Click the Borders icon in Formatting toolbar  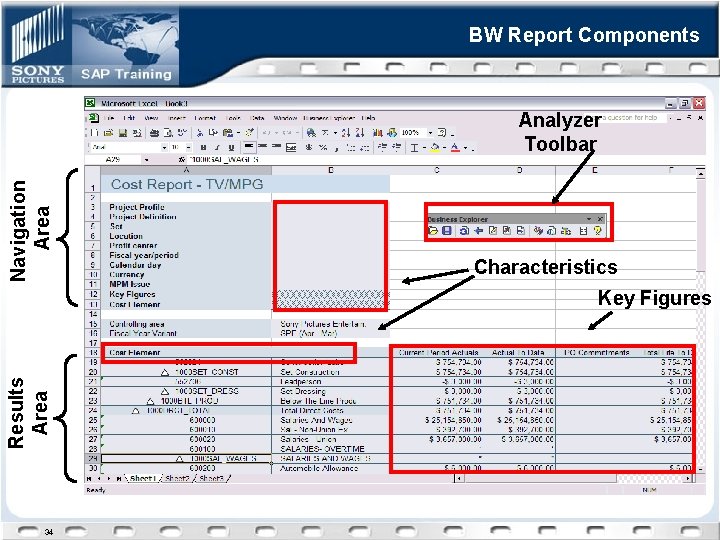[x=415, y=147]
